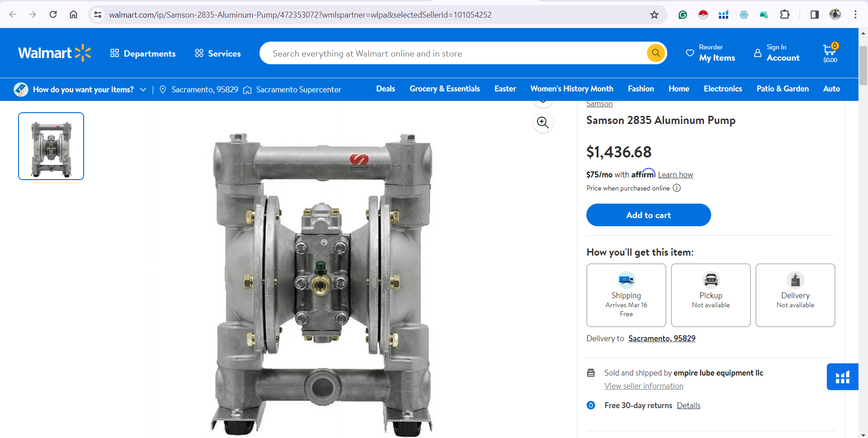The height and width of the screenshot is (438, 868).
Task: Open the red ball extension icon
Action: pos(703,14)
